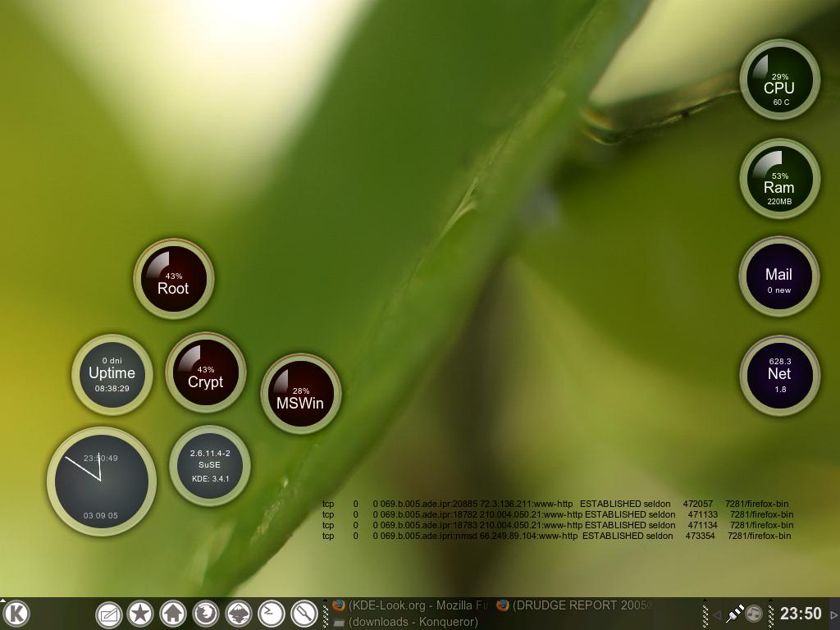Click the CPU temperature 60 C text
840x630 pixels.
point(781,102)
